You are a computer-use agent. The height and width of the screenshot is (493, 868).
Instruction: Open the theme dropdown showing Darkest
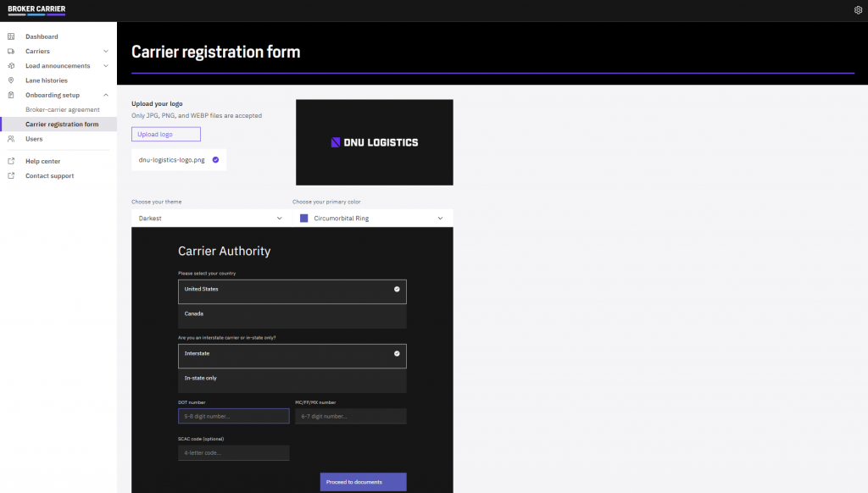[x=210, y=218]
